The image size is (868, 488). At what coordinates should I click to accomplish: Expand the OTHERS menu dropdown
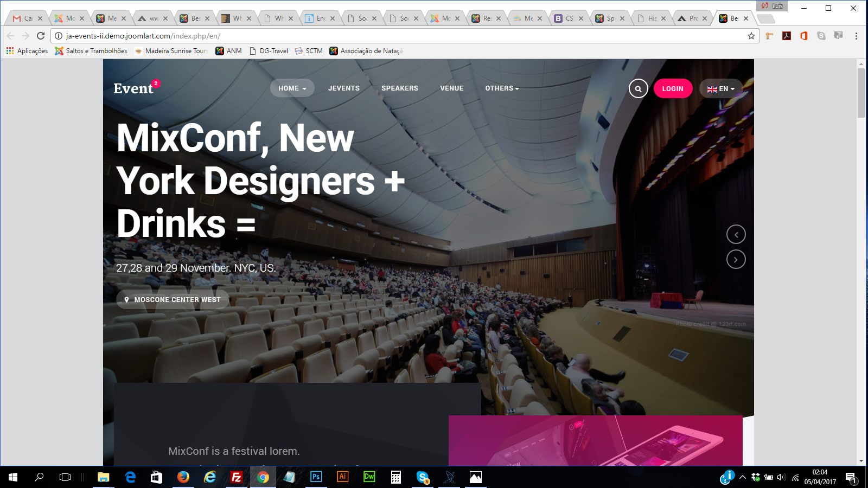(x=502, y=88)
